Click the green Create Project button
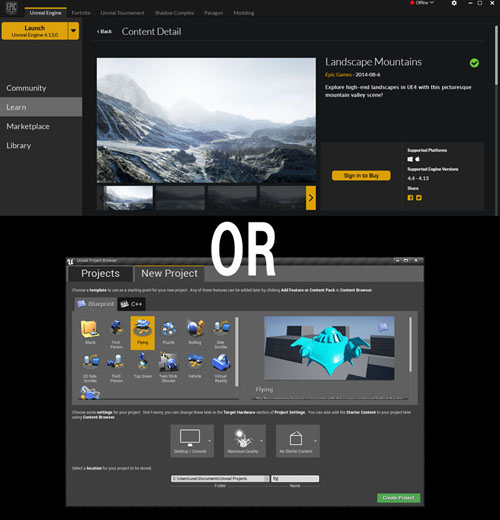 point(398,498)
